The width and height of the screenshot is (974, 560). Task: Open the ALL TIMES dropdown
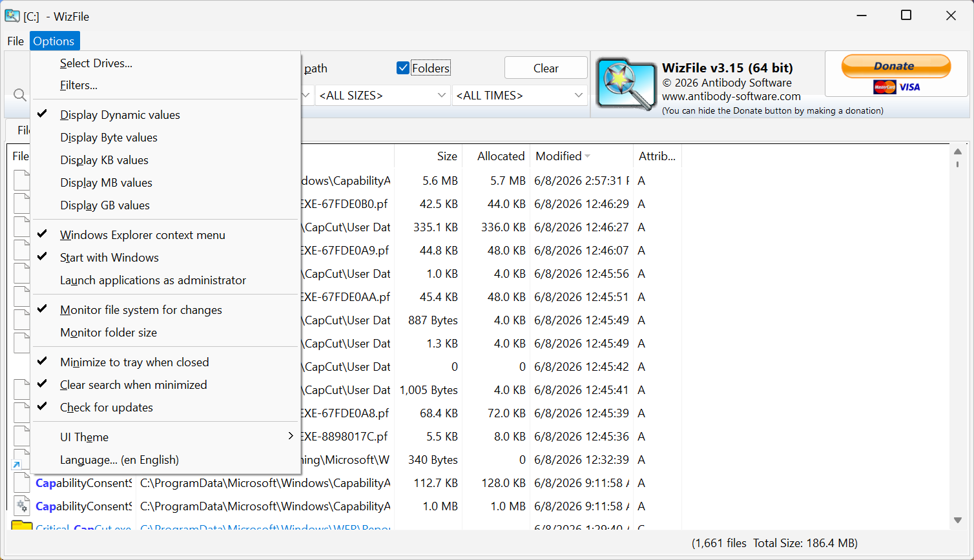pyautogui.click(x=520, y=95)
